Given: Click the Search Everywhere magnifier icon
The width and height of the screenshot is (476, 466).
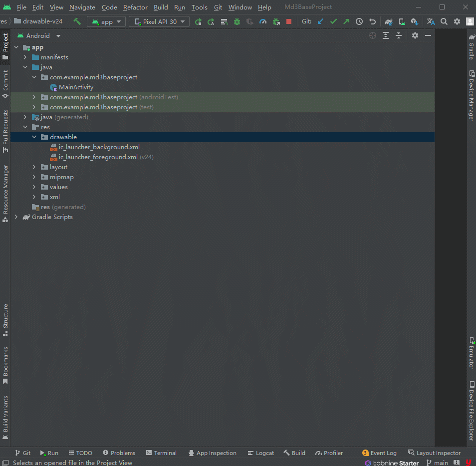Looking at the screenshot, I should [444, 21].
